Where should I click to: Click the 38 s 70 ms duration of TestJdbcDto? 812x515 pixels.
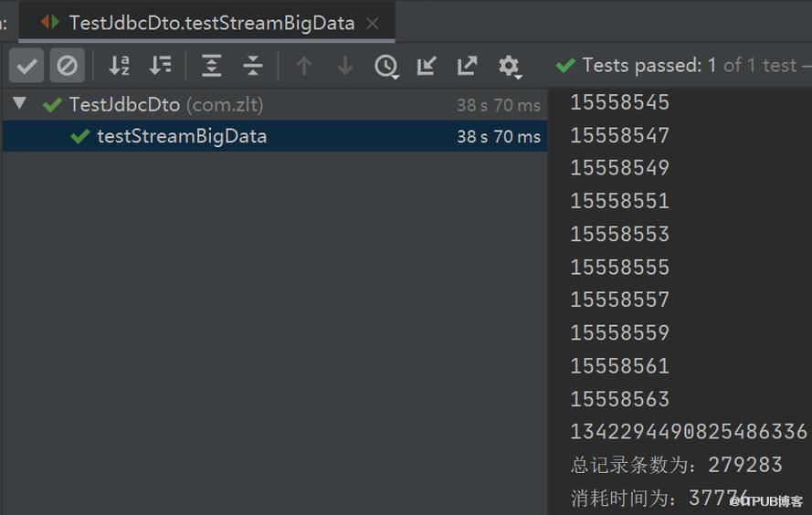pyautogui.click(x=499, y=106)
